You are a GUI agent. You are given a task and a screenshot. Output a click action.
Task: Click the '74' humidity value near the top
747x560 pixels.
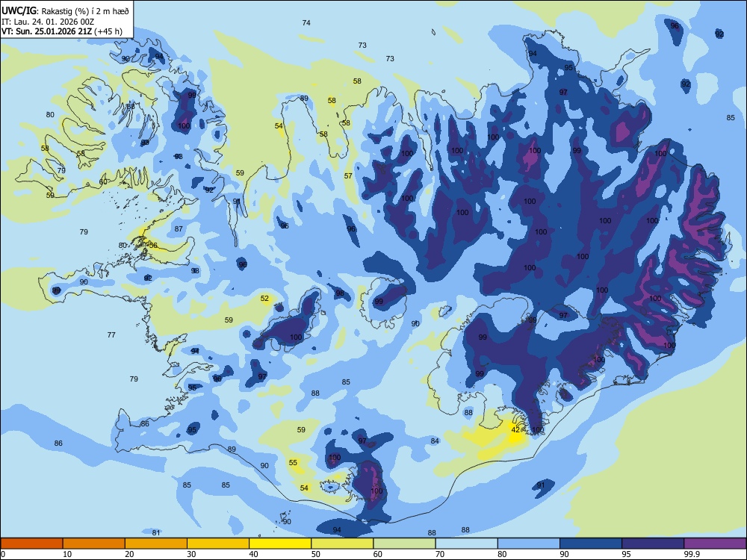[x=306, y=22]
